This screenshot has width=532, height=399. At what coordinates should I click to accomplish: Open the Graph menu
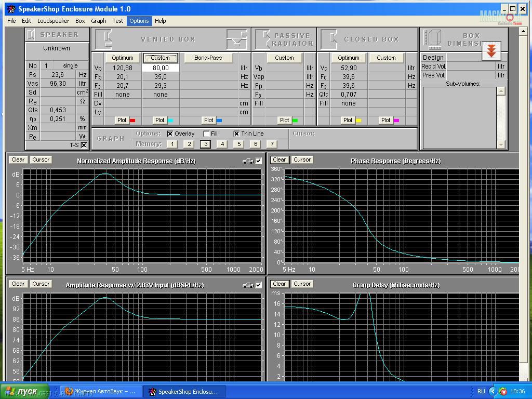99,21
